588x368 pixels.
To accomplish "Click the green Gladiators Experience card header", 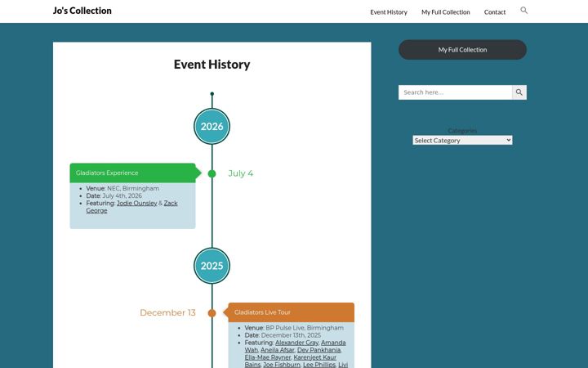I will 133,173.
